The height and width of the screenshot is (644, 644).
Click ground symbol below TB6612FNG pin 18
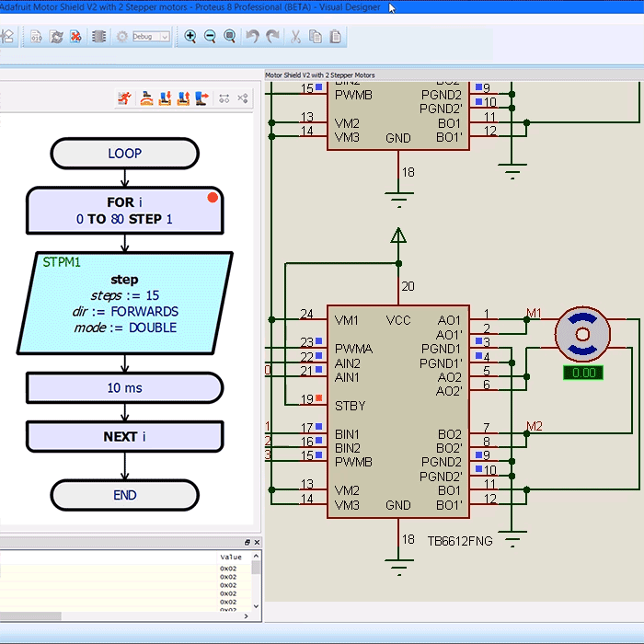tap(398, 568)
